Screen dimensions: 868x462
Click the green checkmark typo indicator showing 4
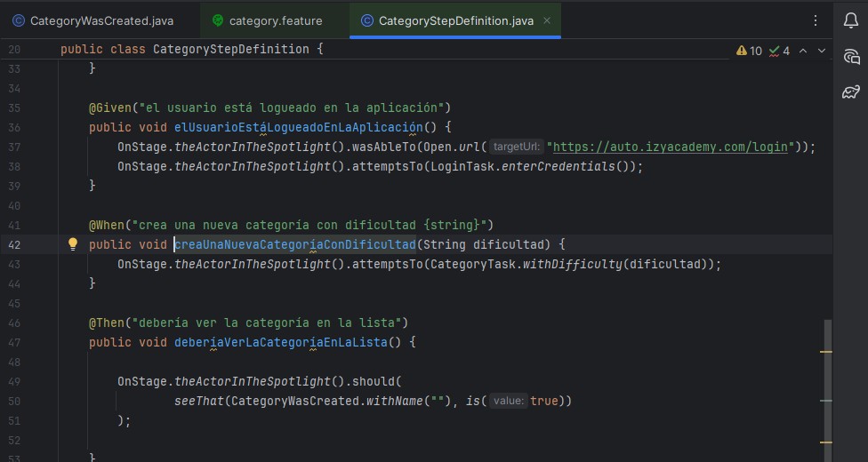point(780,51)
